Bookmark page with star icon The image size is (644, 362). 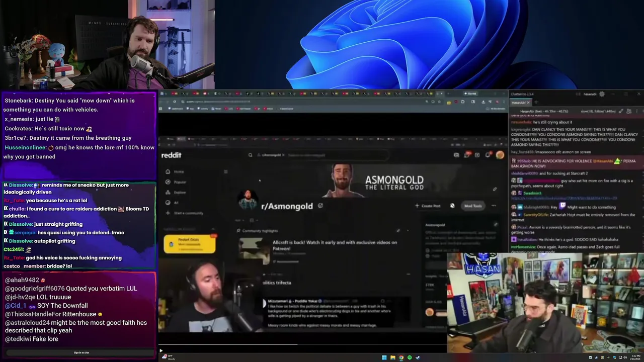439,102
